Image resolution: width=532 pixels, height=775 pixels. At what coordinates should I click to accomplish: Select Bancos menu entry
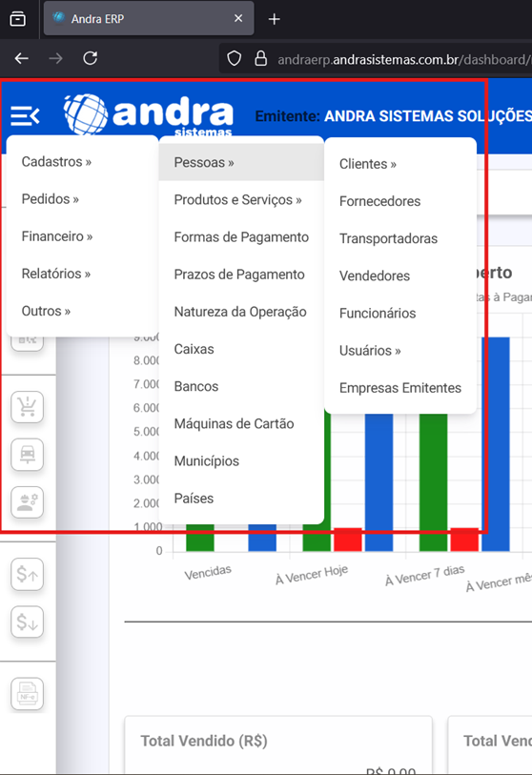point(241,386)
